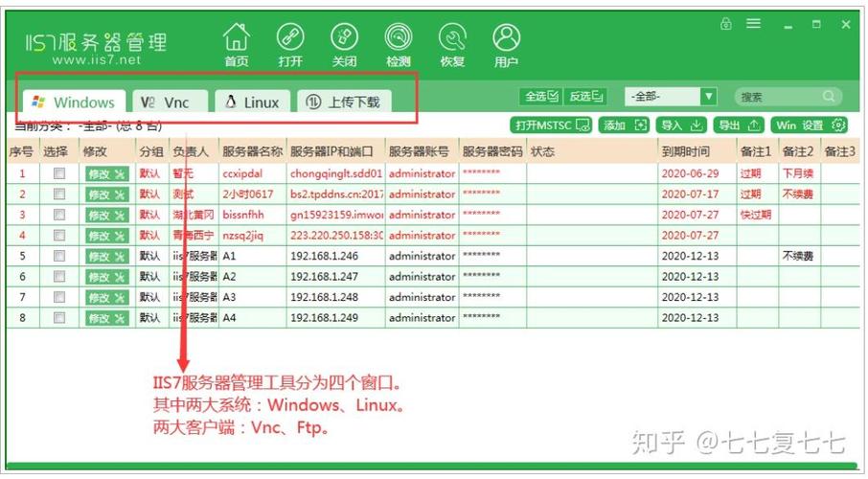Tick the checkbox for server A4
Image resolution: width=868 pixels, height=479 pixels.
59,317
